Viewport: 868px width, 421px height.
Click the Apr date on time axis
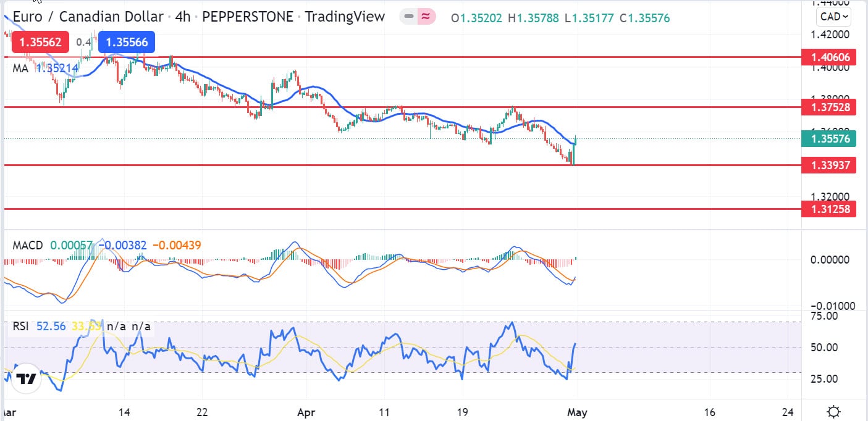tap(305, 412)
